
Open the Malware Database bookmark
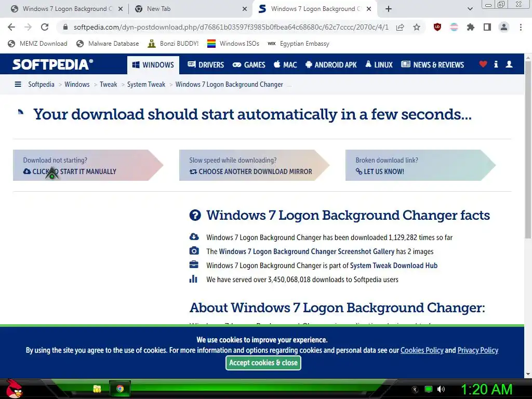[108, 44]
